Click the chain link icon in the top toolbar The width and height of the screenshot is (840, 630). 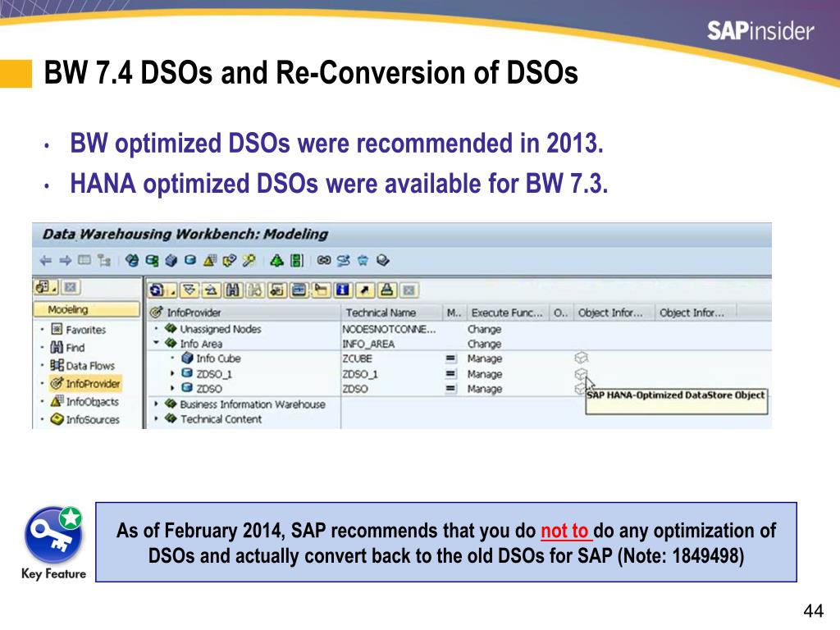point(323,260)
